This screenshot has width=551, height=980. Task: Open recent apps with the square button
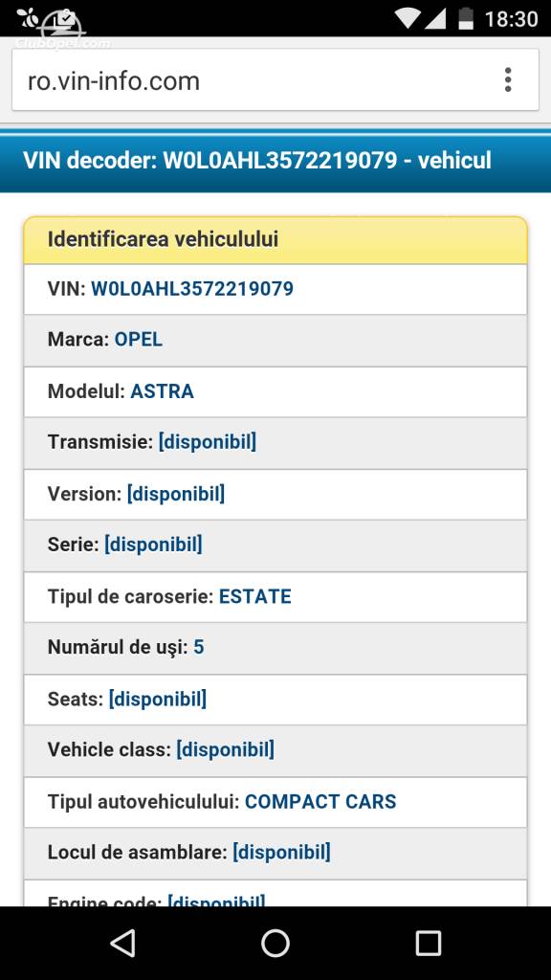click(428, 943)
